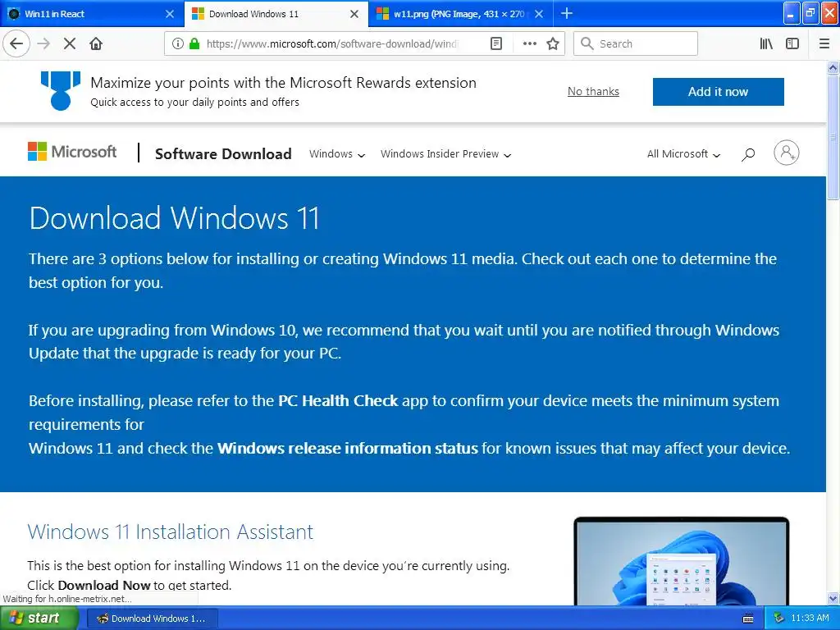Open the account sign-in avatar

point(786,153)
